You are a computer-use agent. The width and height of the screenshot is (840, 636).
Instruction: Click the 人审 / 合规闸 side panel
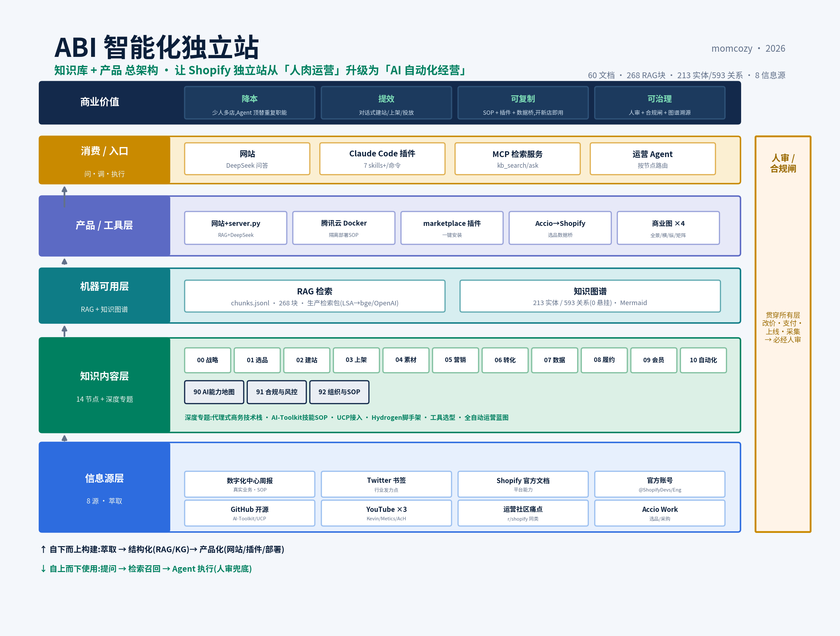(783, 334)
